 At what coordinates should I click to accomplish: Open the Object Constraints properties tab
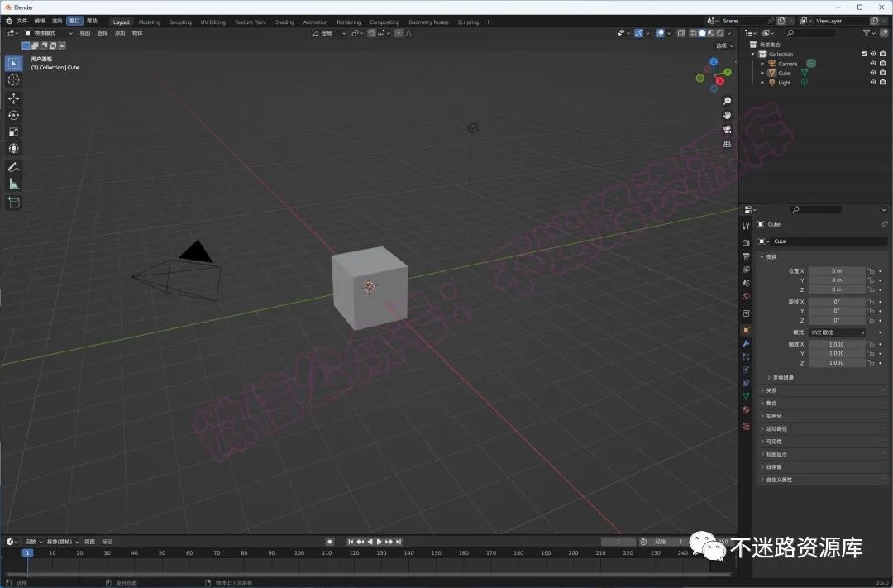(746, 383)
